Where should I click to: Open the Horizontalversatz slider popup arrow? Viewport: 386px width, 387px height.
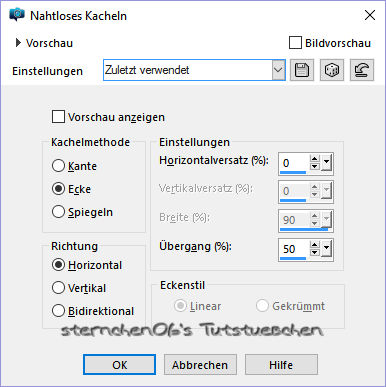(326, 163)
